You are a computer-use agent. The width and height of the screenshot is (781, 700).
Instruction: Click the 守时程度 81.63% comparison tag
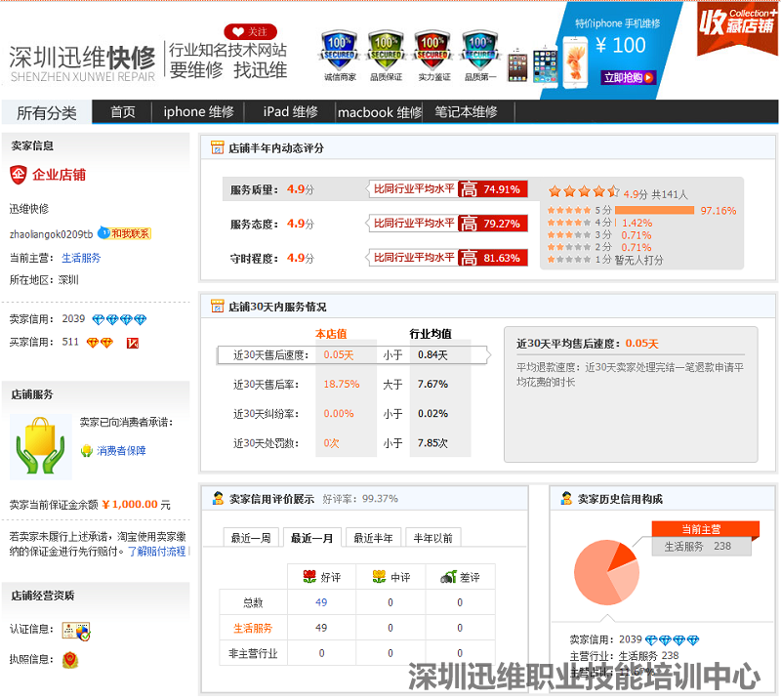pyautogui.click(x=447, y=258)
